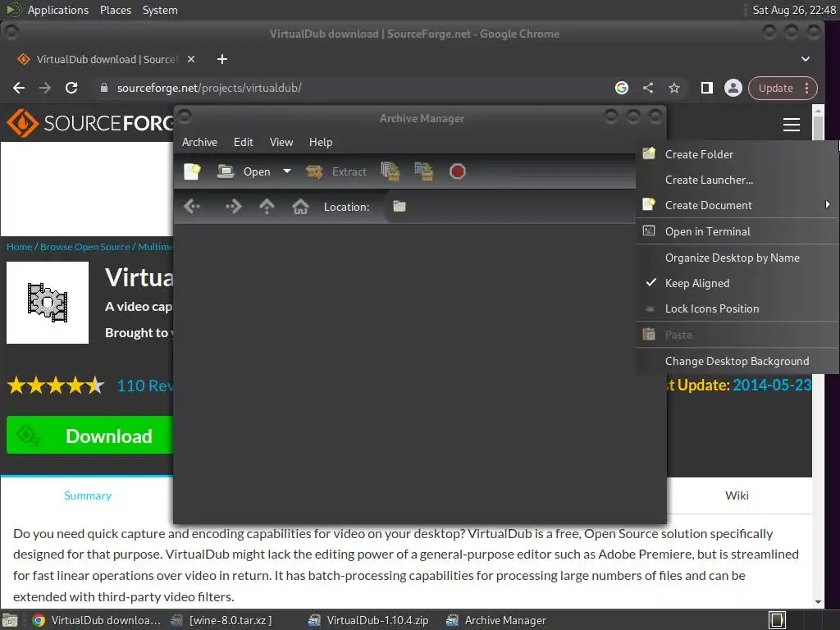Go forward in Archive Manager location bar

pos(234,206)
